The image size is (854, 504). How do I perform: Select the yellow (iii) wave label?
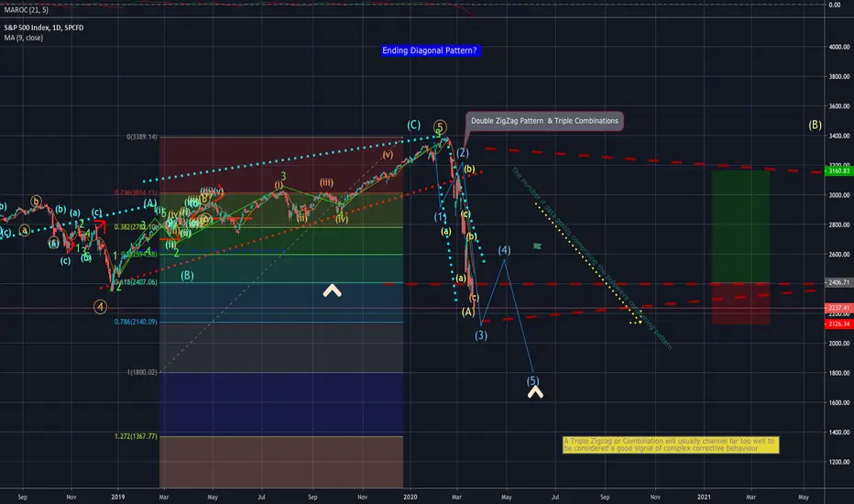point(326,182)
